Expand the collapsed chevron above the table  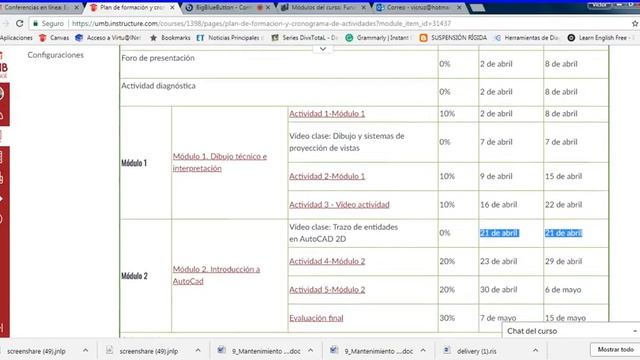coord(322,49)
